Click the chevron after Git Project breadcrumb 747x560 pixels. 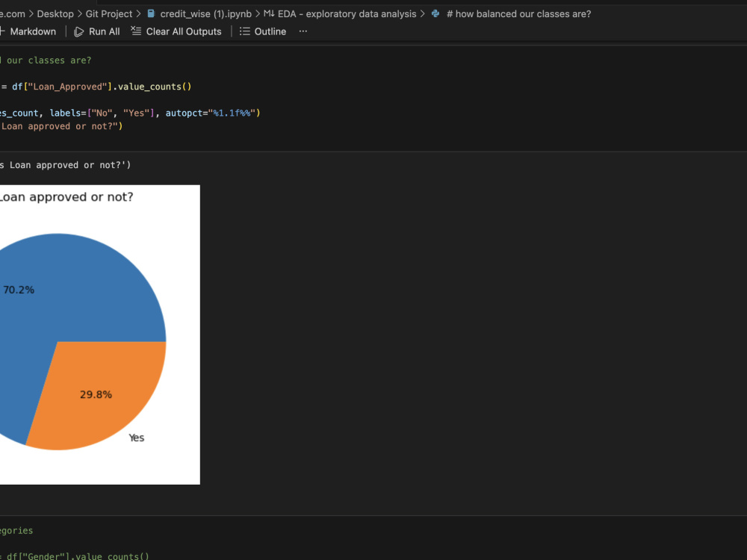click(x=139, y=13)
